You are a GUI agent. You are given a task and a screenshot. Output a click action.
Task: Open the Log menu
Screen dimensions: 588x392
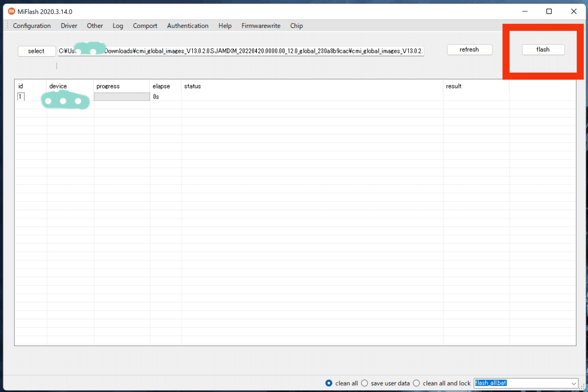(118, 26)
